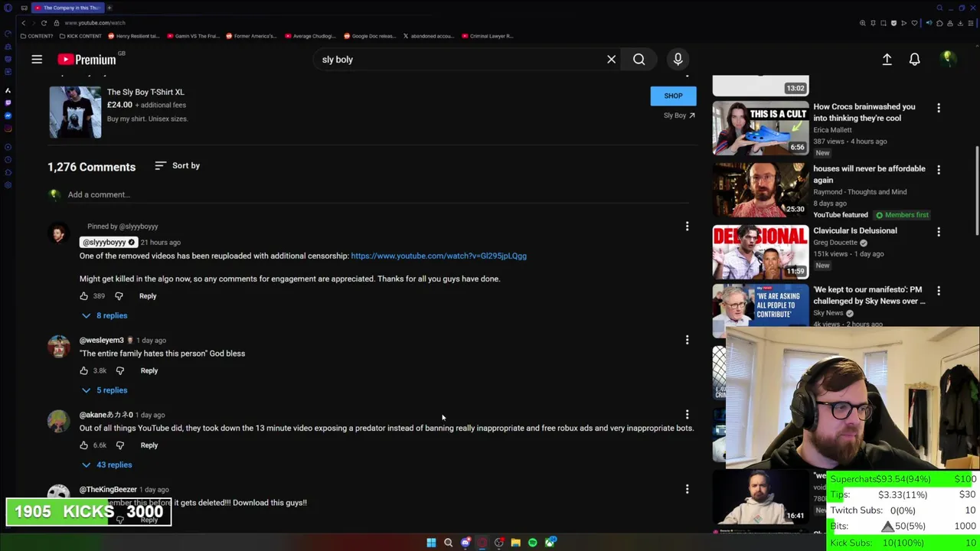Click the SHOP button for T-shirt

673,96
